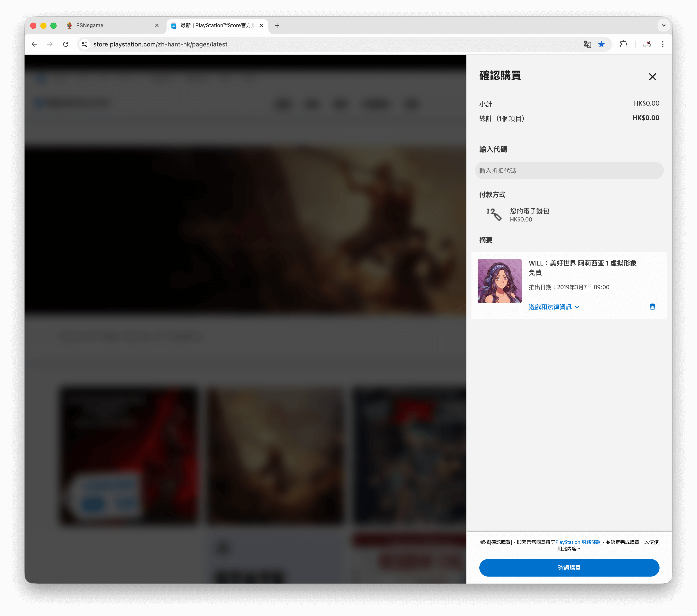697x616 pixels.
Task: Click the 確認購買 confirm purchase button
Action: 569,568
